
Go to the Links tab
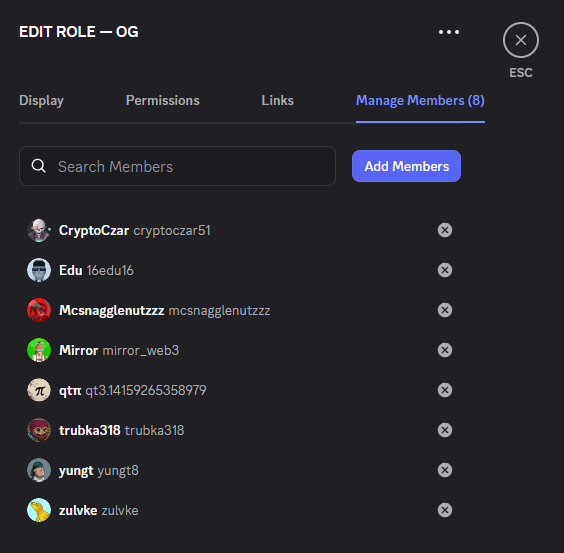[x=278, y=101]
